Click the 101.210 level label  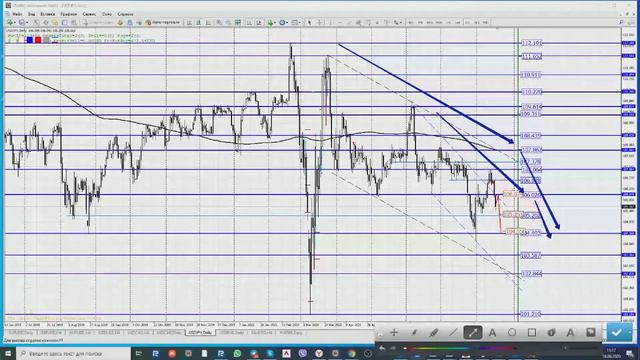(531, 314)
